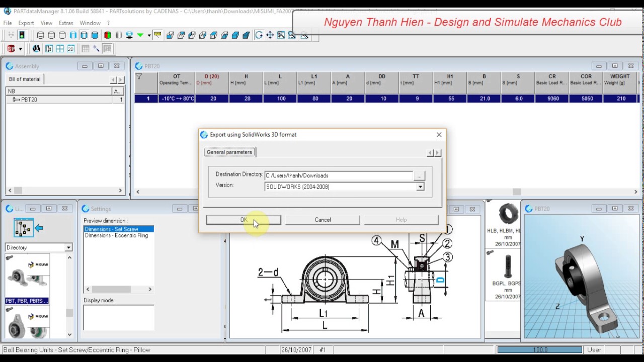This screenshot has width=644, height=362.
Task: Click the four-pane window layout icon
Action: (x=60, y=49)
